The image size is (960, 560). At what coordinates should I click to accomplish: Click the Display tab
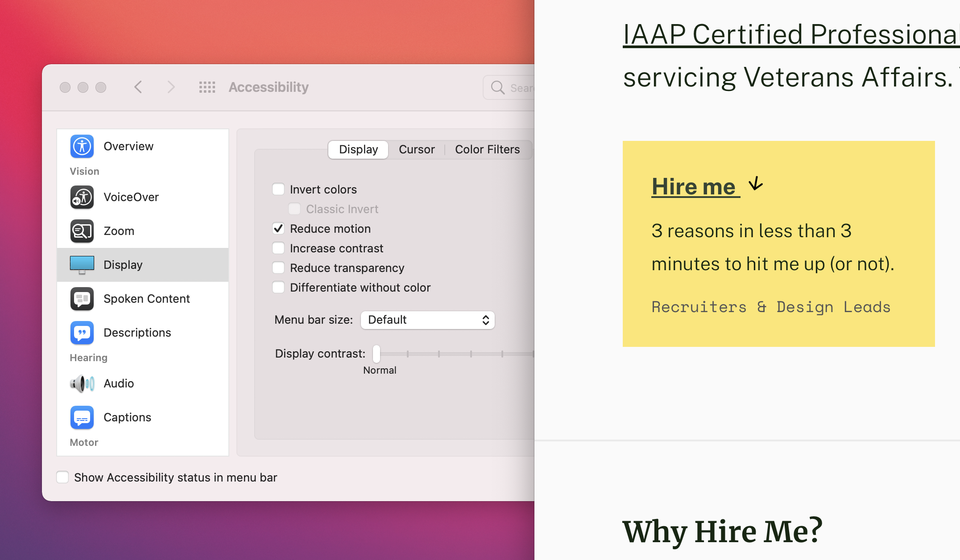tap(358, 148)
